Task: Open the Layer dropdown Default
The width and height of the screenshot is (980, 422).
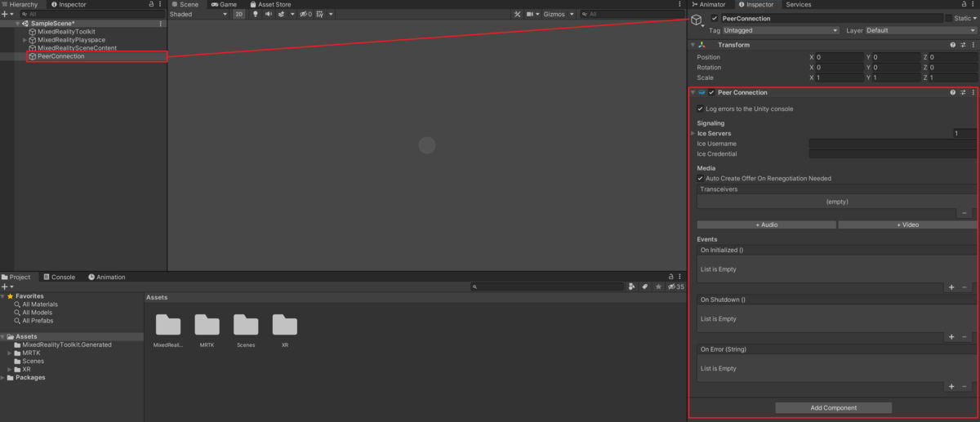Action: tap(921, 30)
